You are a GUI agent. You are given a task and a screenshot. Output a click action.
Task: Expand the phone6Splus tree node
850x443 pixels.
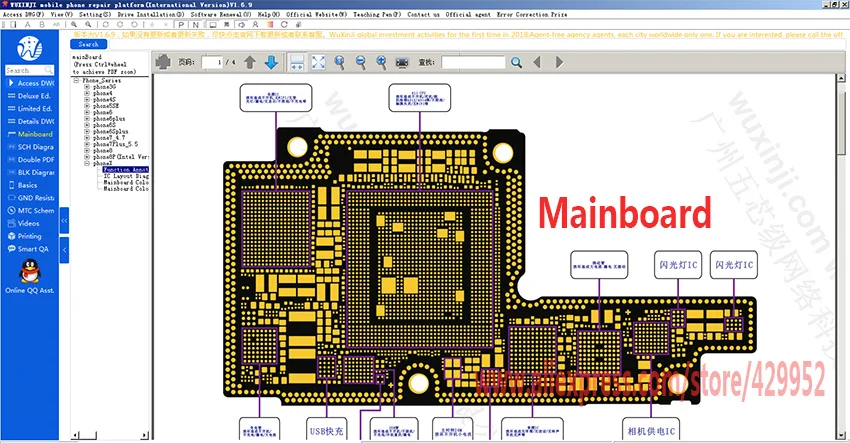[87, 131]
